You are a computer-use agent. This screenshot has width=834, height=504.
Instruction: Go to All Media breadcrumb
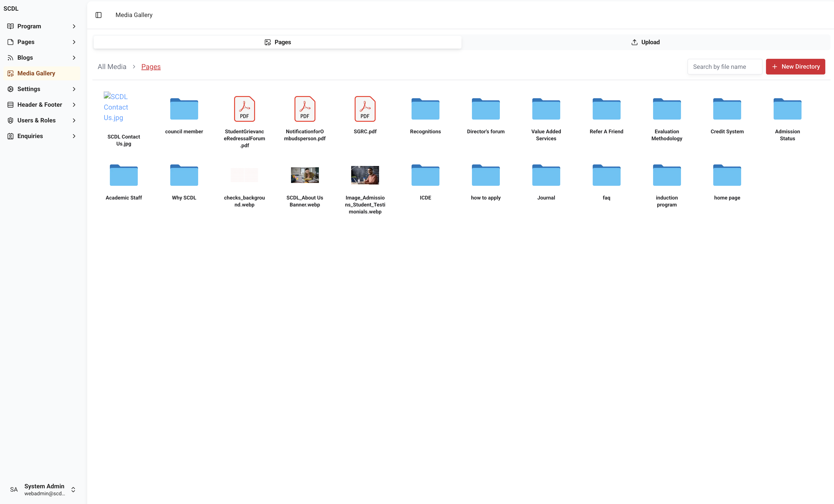(112, 67)
